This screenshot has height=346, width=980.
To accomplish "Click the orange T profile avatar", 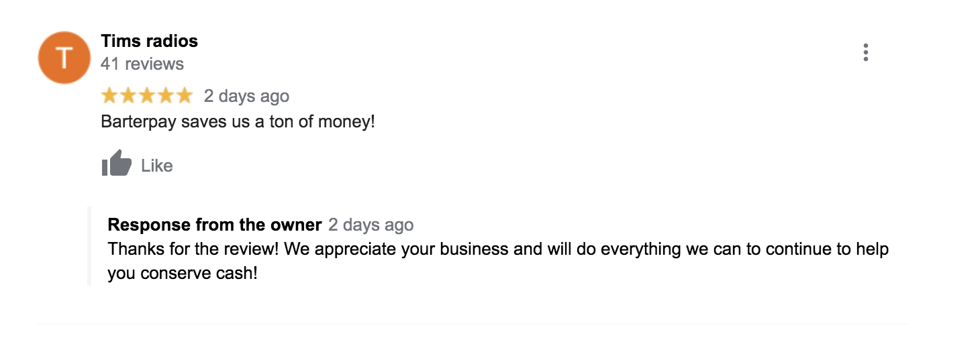I will [x=64, y=58].
